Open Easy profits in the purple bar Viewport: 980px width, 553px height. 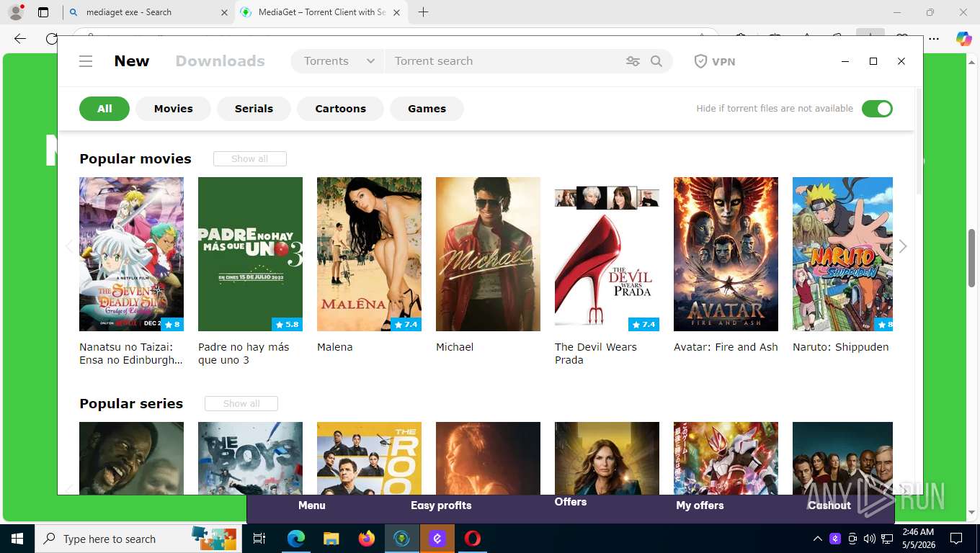tap(441, 505)
